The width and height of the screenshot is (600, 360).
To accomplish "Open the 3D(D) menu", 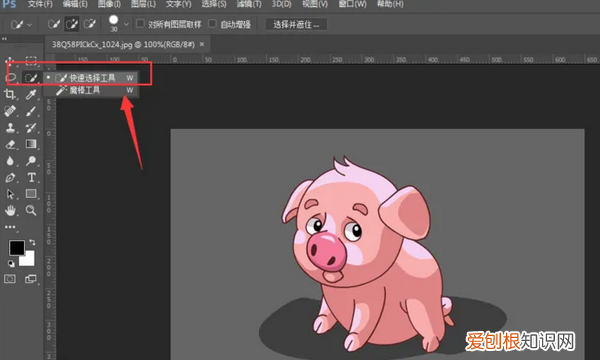I will pyautogui.click(x=281, y=4).
